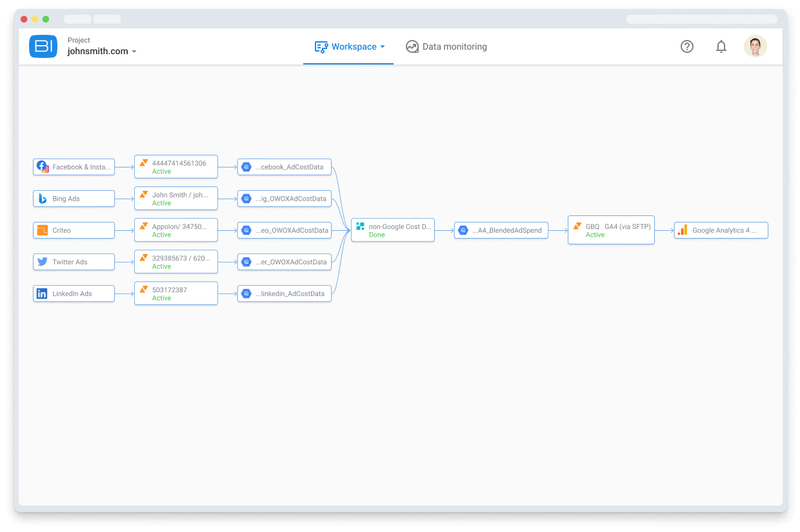This screenshot has height=532, width=800.
Task: Open the GBQ GA4 (via SFTP) pipeline
Action: 611,230
